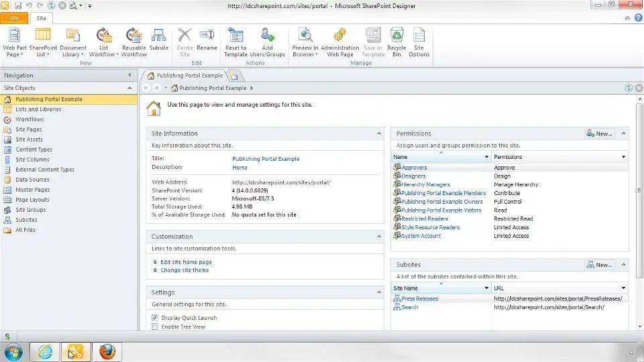The height and width of the screenshot is (362, 644).
Task: Open the File tab
Action: (15, 19)
